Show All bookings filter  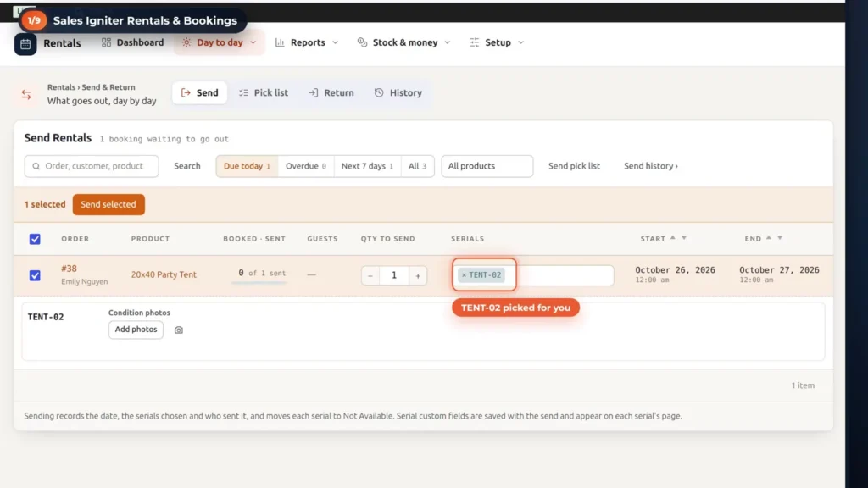click(x=417, y=166)
